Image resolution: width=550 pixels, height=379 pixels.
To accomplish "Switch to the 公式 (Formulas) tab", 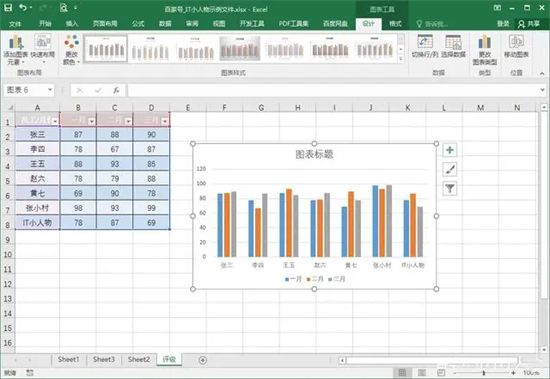I will pos(138,24).
